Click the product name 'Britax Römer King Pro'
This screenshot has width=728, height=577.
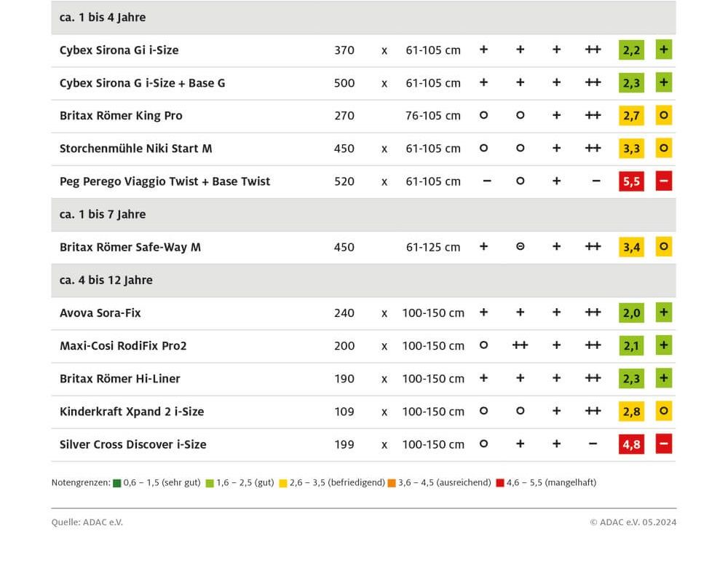[121, 116]
